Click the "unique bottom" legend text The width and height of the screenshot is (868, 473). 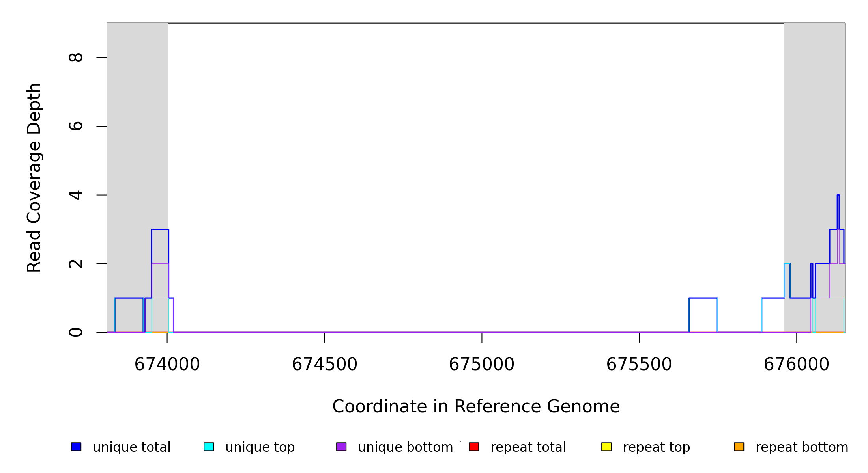point(405,447)
